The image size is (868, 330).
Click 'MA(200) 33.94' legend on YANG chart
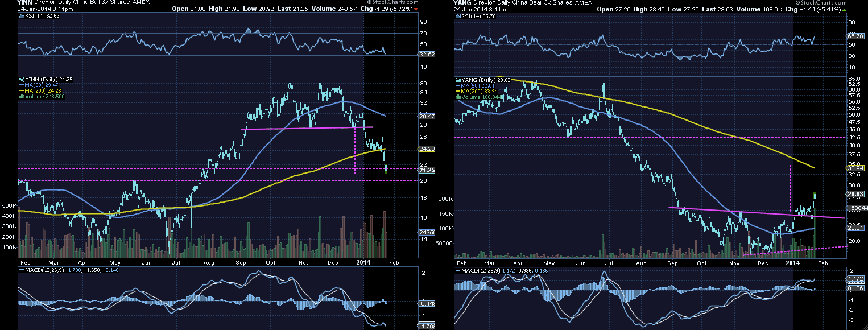click(478, 90)
